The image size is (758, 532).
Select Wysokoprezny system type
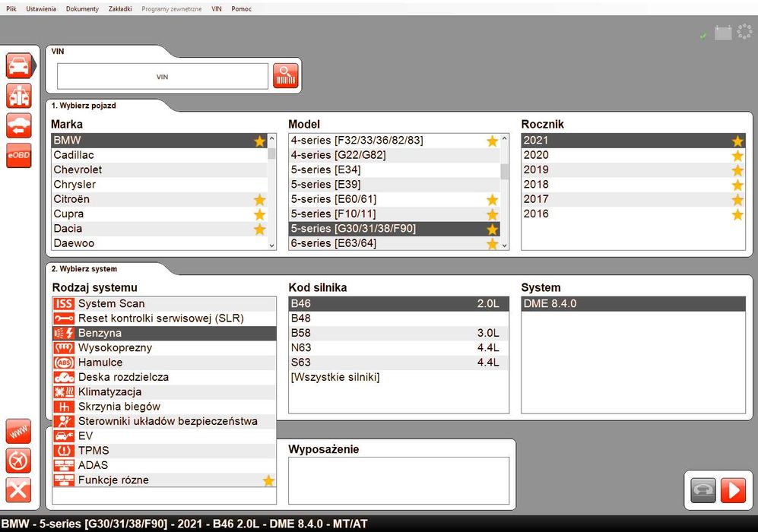click(x=164, y=347)
